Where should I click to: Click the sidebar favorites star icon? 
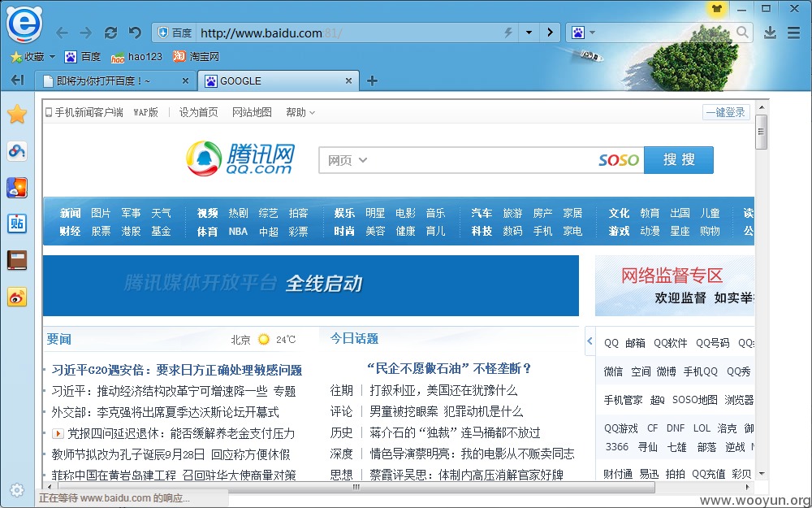(17, 114)
